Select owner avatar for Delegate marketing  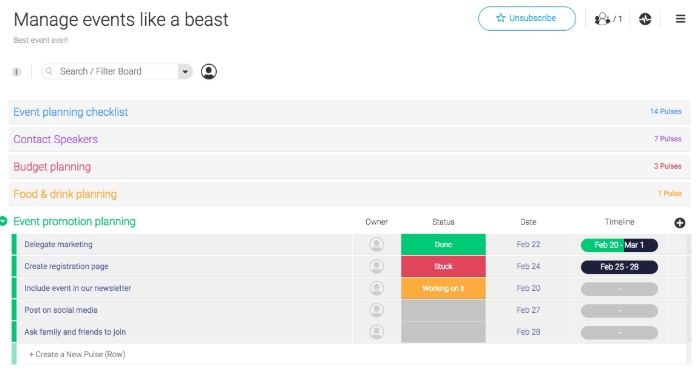coord(376,245)
